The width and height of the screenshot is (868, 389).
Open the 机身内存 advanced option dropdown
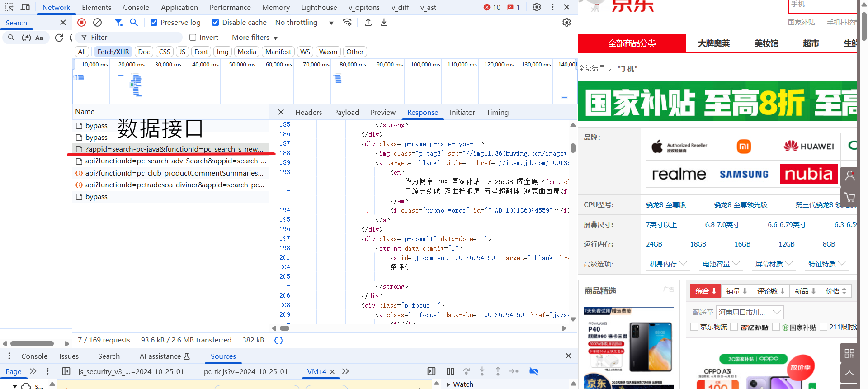tap(668, 264)
